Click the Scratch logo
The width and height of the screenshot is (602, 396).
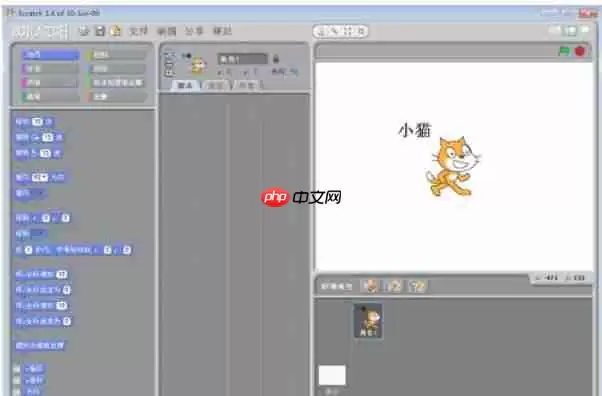pyautogui.click(x=41, y=31)
